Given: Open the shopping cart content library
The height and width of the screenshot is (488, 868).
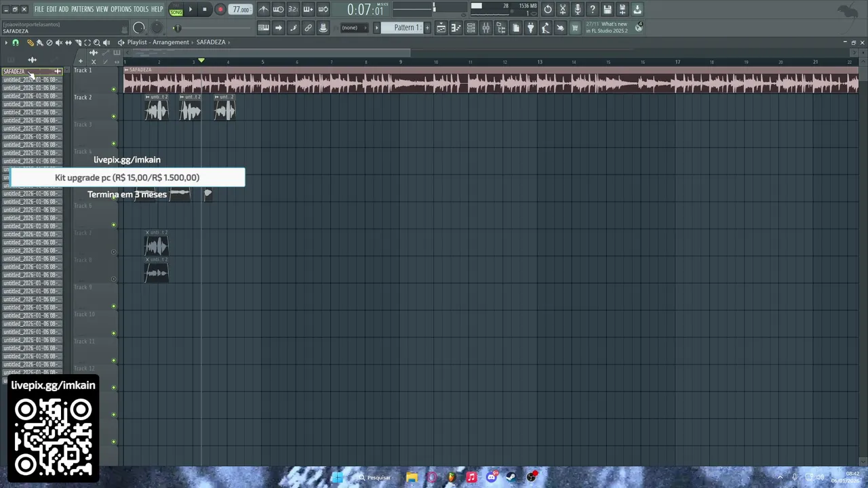Looking at the screenshot, I should coord(575,28).
